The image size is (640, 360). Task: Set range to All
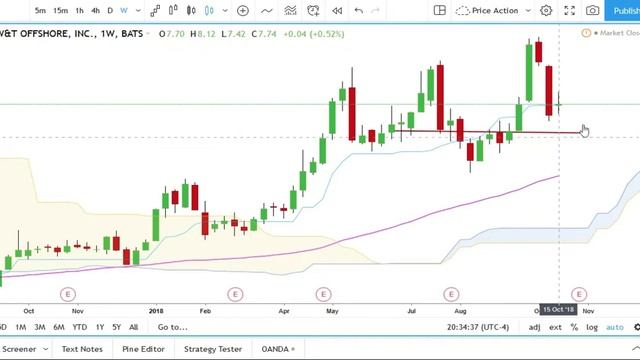(133, 327)
